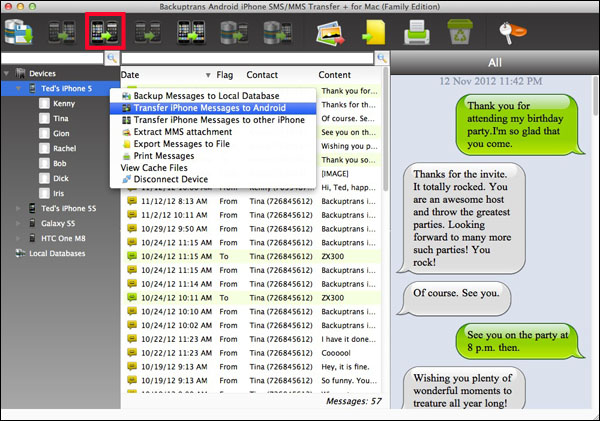Choose Export Messages to File menu item
This screenshot has height=421, width=600.
213,144
